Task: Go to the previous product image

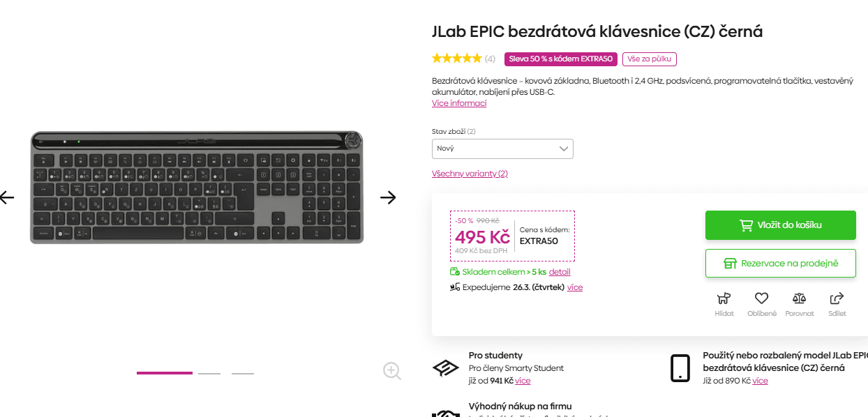Action: click(7, 197)
